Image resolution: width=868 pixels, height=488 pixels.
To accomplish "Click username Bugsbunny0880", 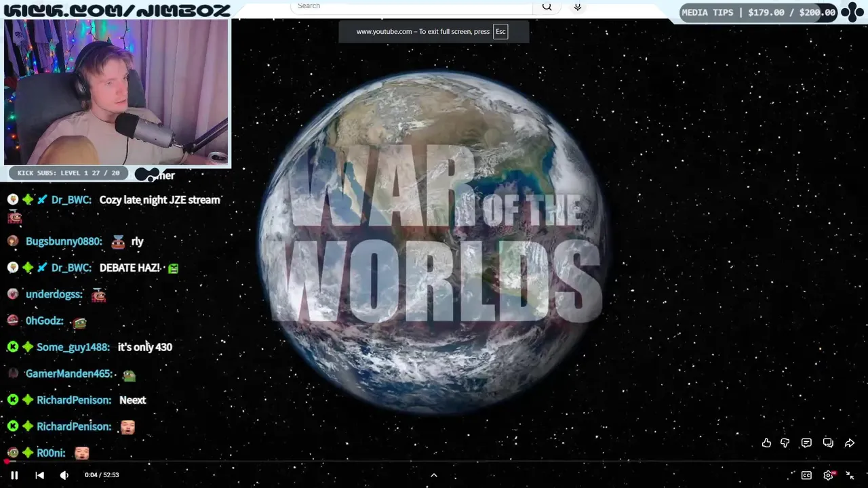I will 64,241.
